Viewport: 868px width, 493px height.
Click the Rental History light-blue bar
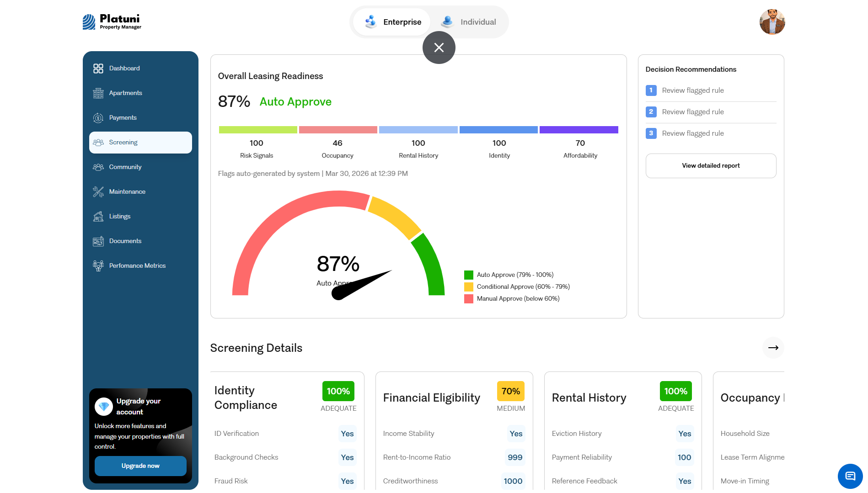[x=418, y=130]
